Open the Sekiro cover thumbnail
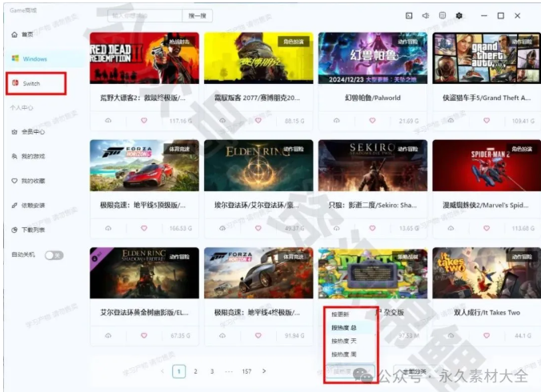Image resolution: width=541 pixels, height=392 pixels. pos(373,166)
